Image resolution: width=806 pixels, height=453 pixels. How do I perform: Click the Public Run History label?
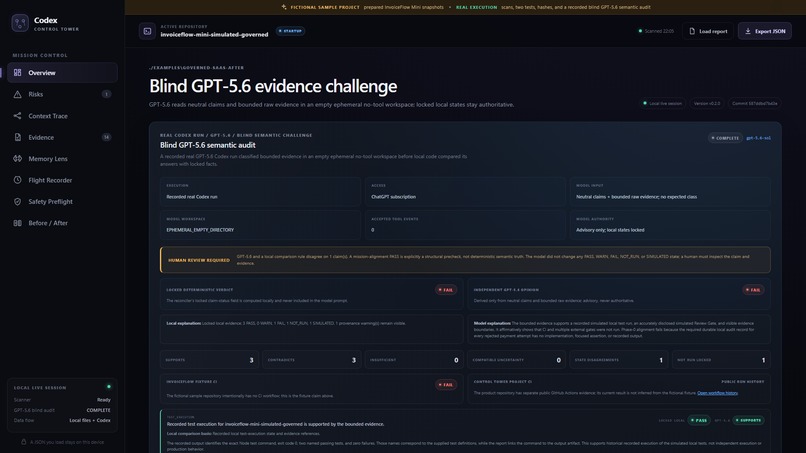pyautogui.click(x=742, y=382)
